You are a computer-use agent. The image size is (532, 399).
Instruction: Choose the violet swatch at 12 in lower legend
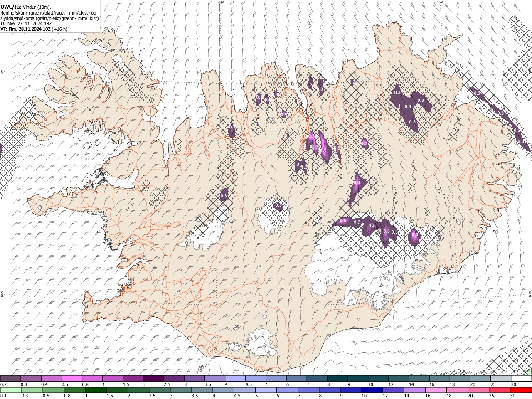[x=393, y=390]
